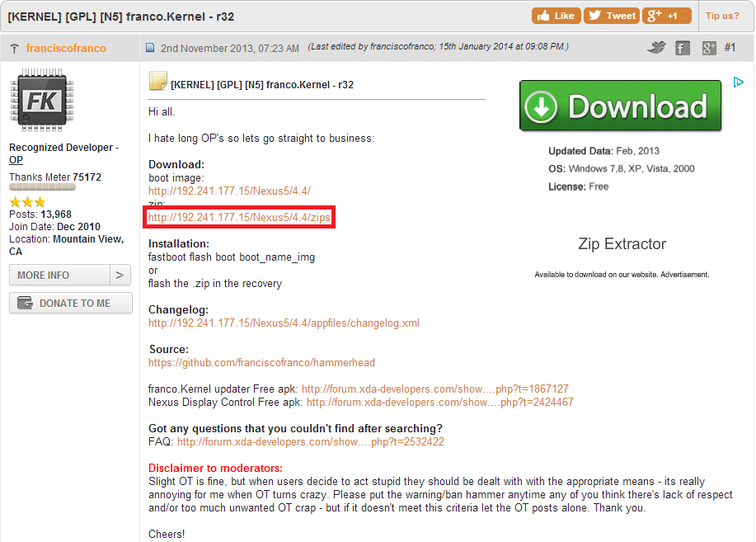The image size is (756, 542).
Task: Click the ad's 'Available to download' fine print
Action: click(x=622, y=275)
